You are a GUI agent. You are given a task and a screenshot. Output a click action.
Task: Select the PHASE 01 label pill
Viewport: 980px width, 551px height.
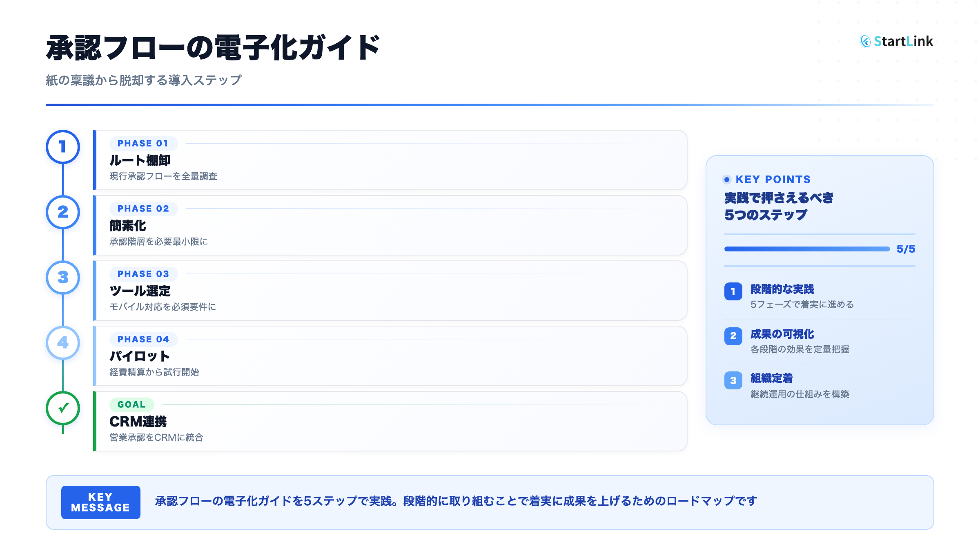coord(143,143)
